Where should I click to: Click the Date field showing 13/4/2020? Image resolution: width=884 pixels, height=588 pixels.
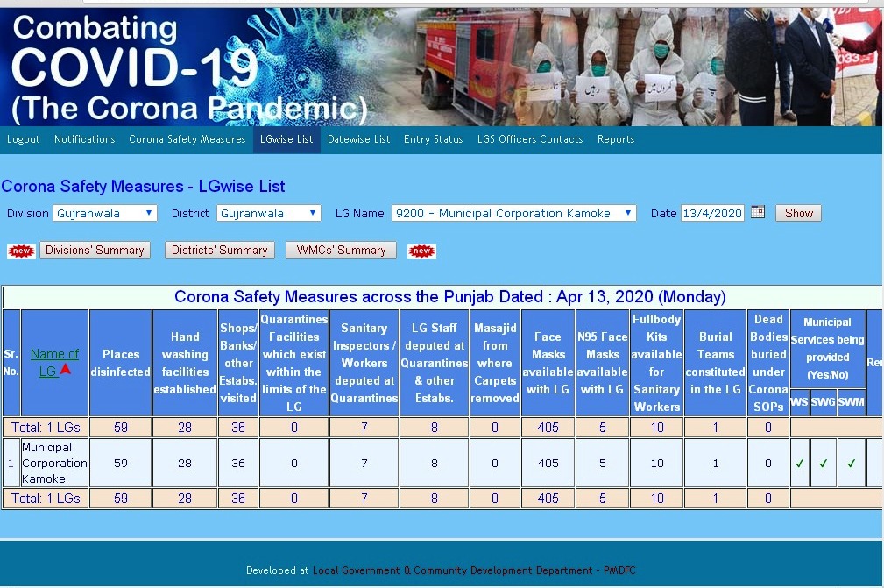pyautogui.click(x=712, y=213)
